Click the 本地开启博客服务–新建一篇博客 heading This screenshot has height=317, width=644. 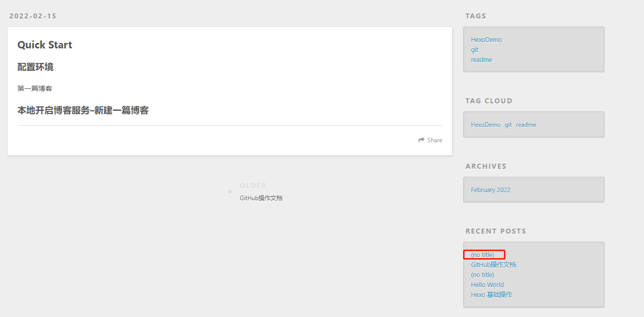tap(83, 110)
